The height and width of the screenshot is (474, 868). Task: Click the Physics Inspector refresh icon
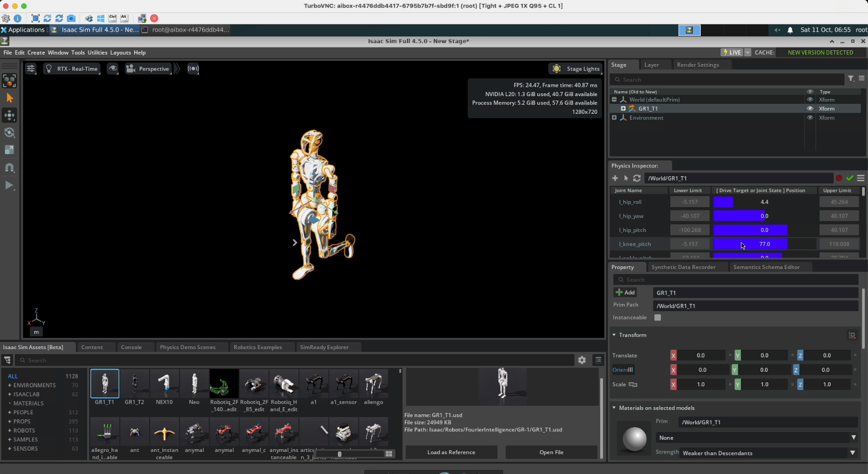coord(637,178)
